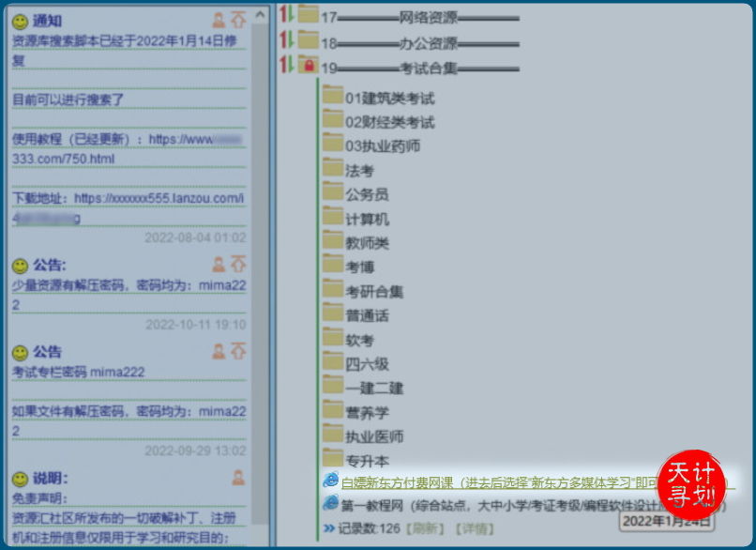Toggle the sort arrows beside folder 18 办公资源
Viewport: 756px width, 550px height.
click(286, 41)
